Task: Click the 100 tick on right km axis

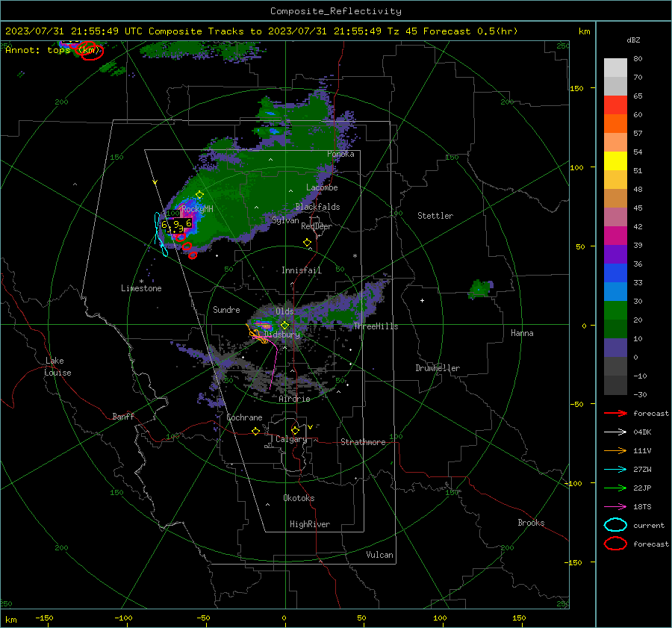Action: pyautogui.click(x=576, y=167)
